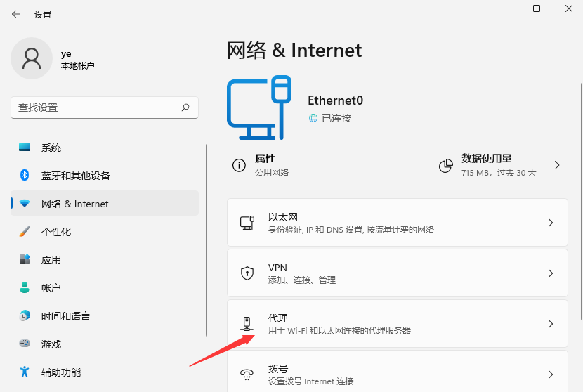Open 以太网 settings via its chevron
This screenshot has height=392, width=583.
pos(551,223)
